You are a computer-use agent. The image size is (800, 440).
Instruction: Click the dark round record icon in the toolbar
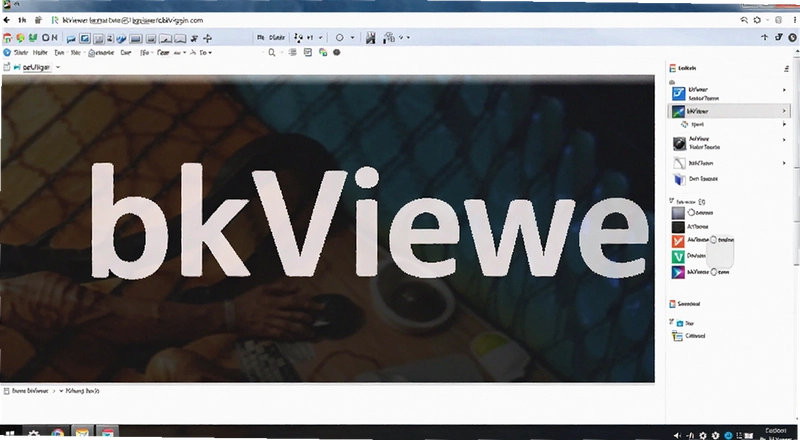(337, 52)
